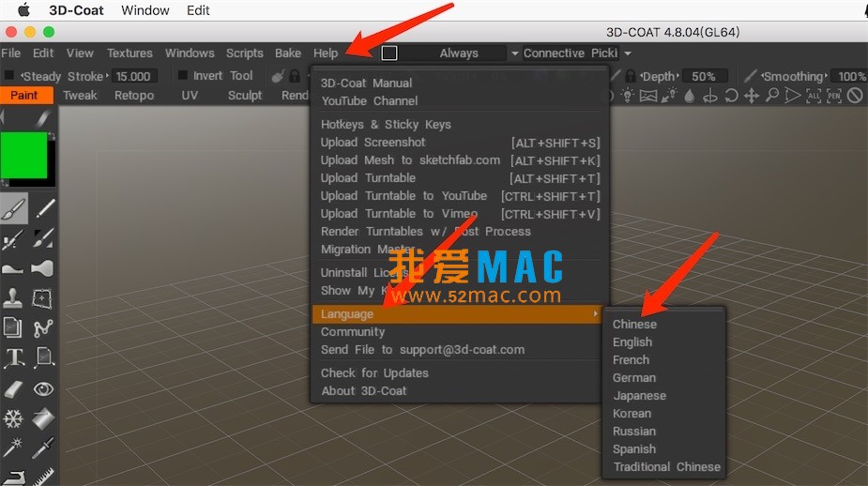Open the Textures menu

click(129, 53)
